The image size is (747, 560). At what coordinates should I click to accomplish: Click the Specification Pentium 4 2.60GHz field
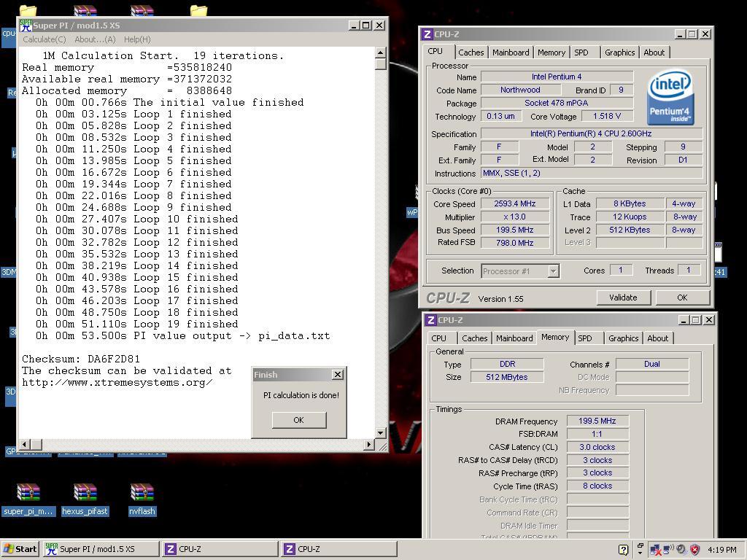[x=592, y=134]
